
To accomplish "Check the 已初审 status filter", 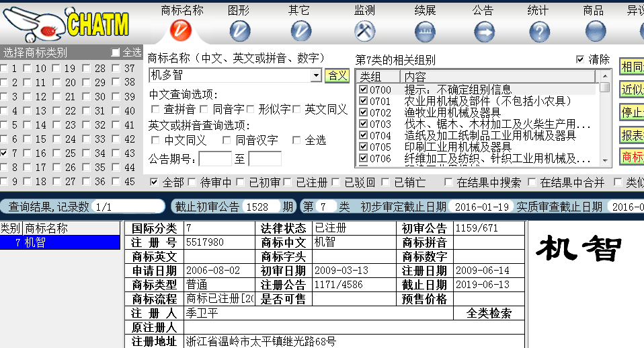I will [240, 182].
